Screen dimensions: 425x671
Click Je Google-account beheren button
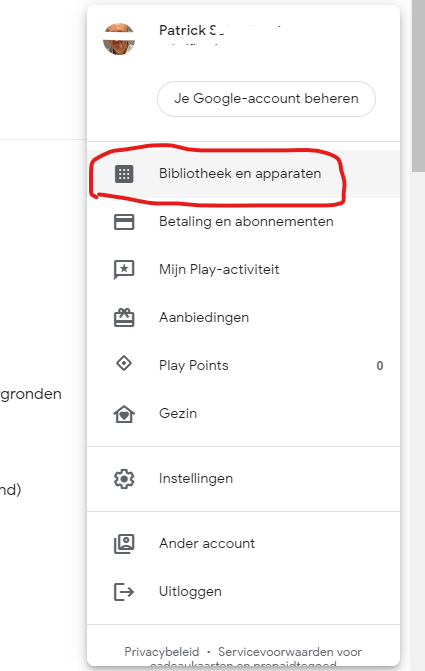pyautogui.click(x=266, y=99)
